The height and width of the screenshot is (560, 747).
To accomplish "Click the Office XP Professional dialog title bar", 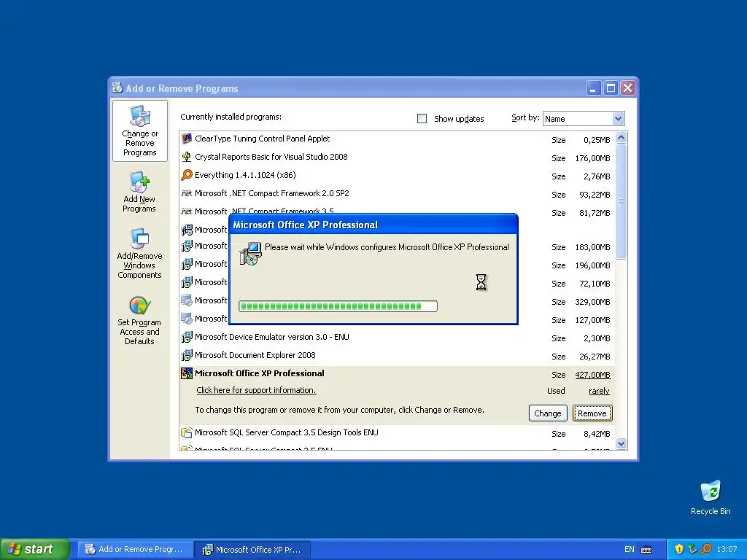I will pos(373,225).
